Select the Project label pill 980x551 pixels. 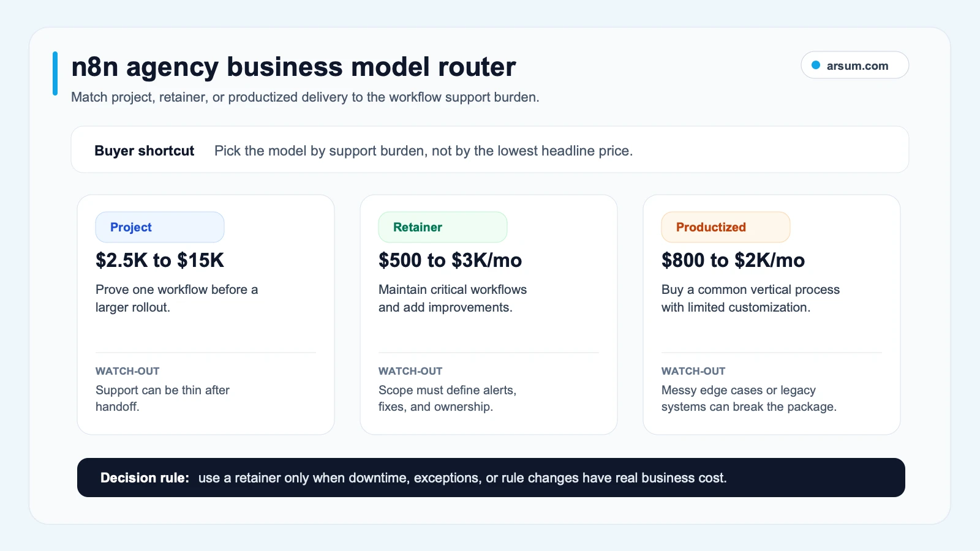[160, 227]
